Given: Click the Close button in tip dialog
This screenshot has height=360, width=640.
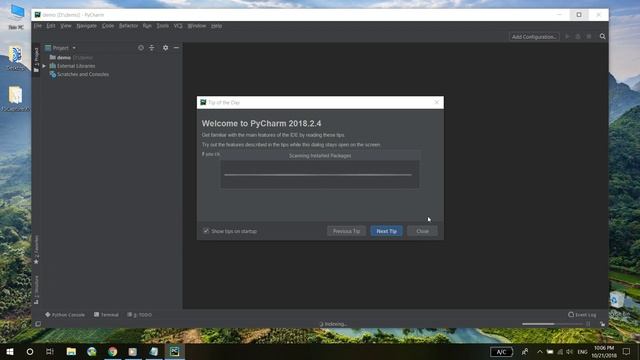Looking at the screenshot, I should [x=422, y=231].
